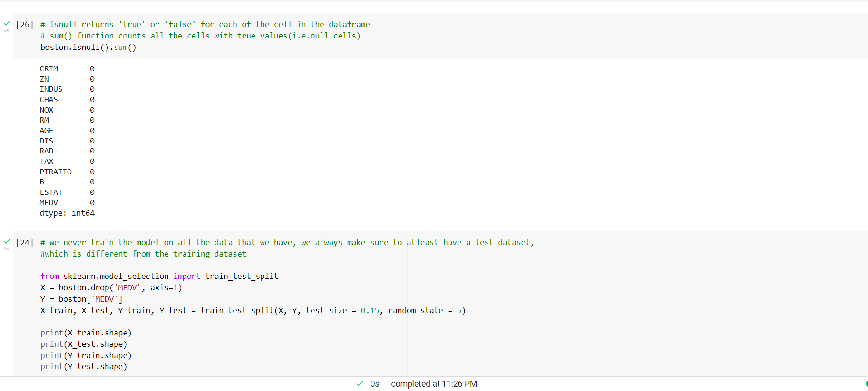This screenshot has width=868, height=391.
Task: Click the green connection indicator at bottom right
Action: pos(866,383)
